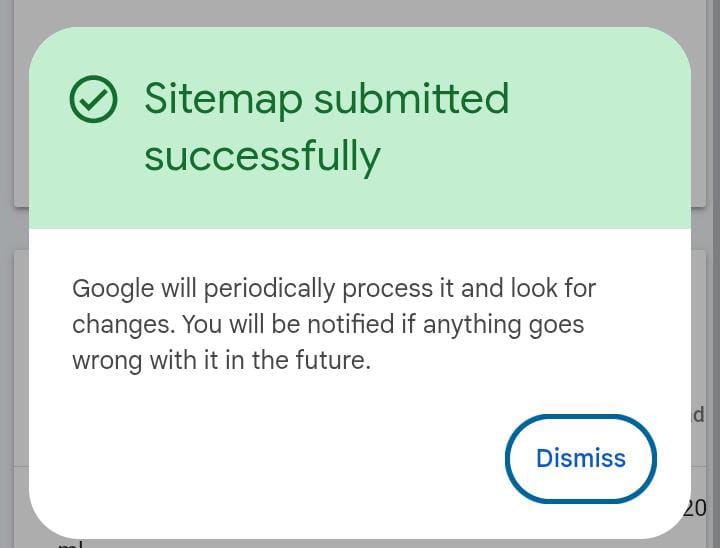The width and height of the screenshot is (720, 548).
Task: Dismiss the sitemap submitted dialog
Action: click(580, 458)
